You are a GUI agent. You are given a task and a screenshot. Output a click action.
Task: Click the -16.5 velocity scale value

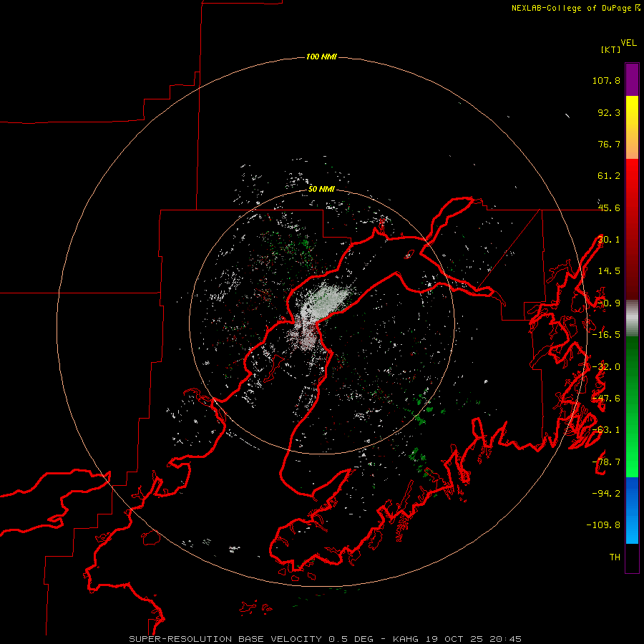[606, 335]
